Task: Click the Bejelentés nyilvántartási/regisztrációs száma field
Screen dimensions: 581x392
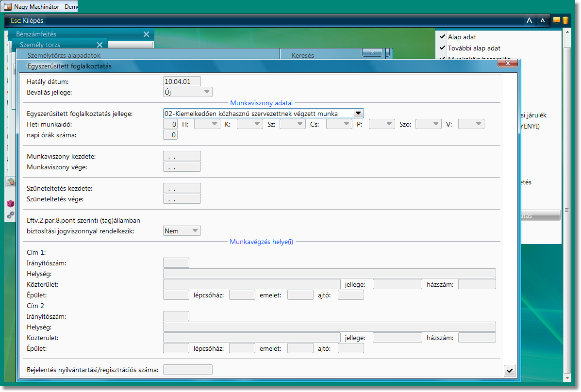Action: (x=188, y=369)
